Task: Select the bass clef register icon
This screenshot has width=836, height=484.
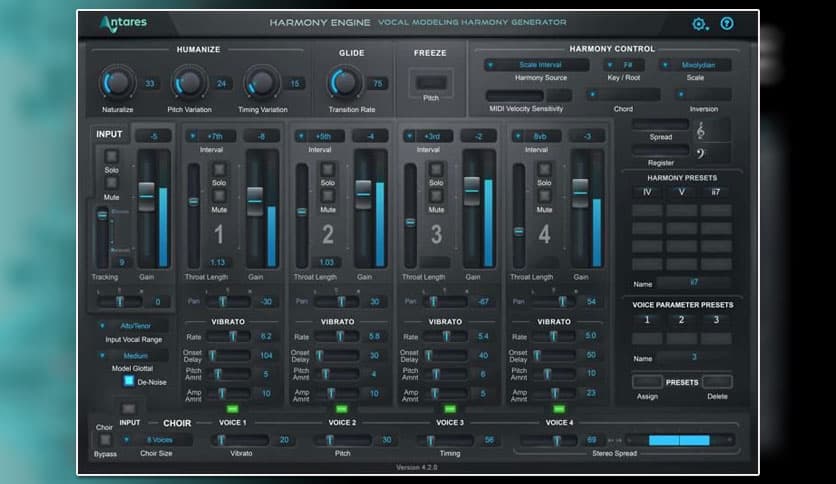Action: (701, 154)
